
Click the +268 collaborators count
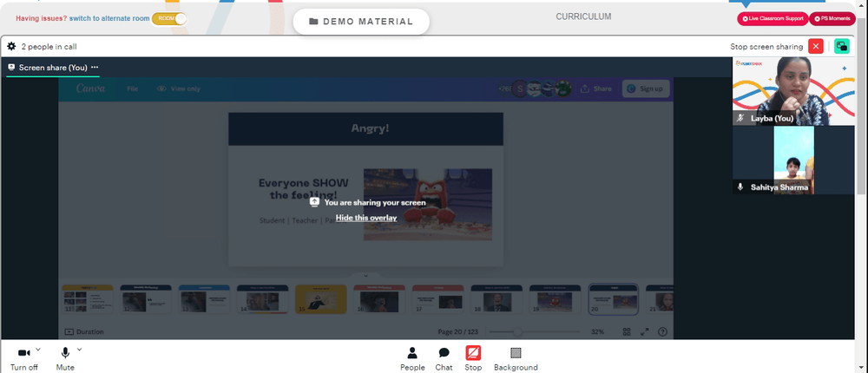(504, 88)
